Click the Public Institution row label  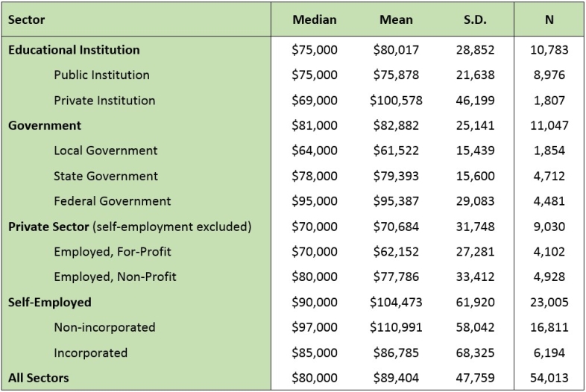pyautogui.click(x=101, y=75)
